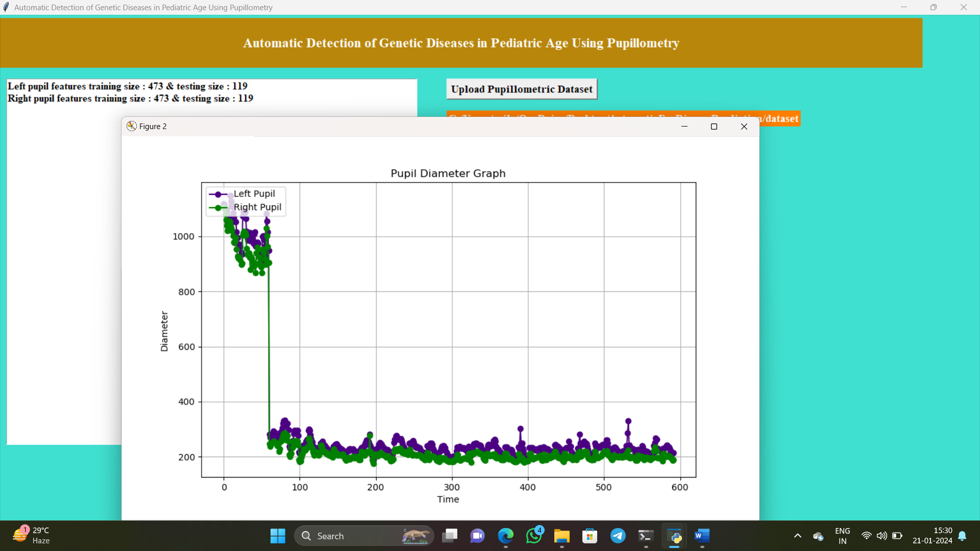Open Microsoft Store from taskbar
Viewport: 980px width, 551px height.
[590, 536]
